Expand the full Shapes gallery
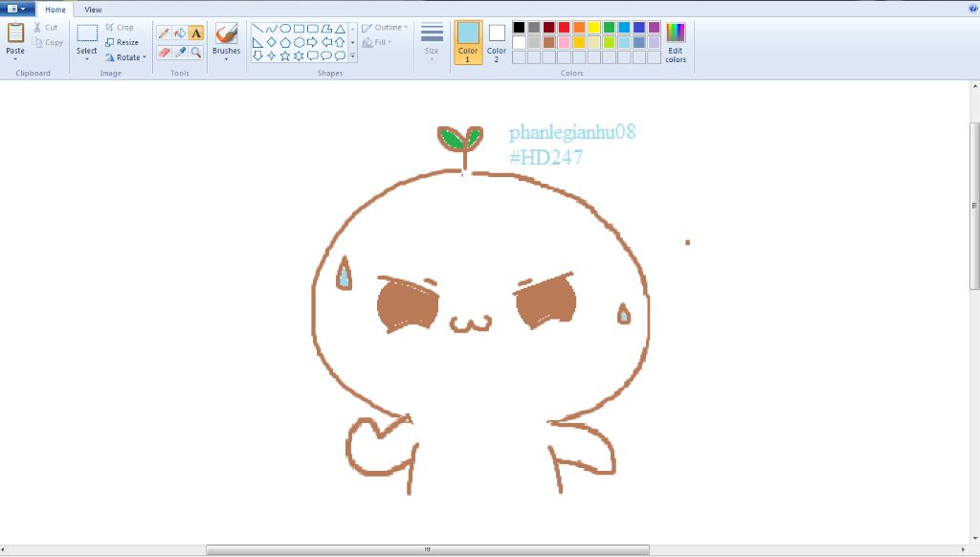 (x=352, y=56)
